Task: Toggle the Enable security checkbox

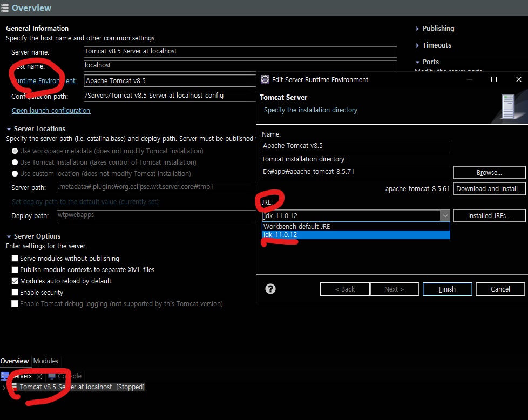Action: tap(15, 293)
